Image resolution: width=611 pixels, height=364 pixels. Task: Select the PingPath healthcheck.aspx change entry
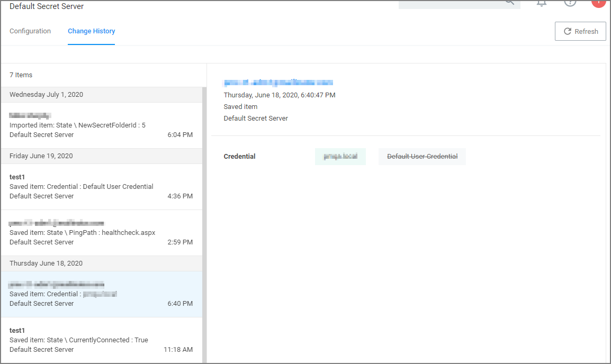(101, 233)
